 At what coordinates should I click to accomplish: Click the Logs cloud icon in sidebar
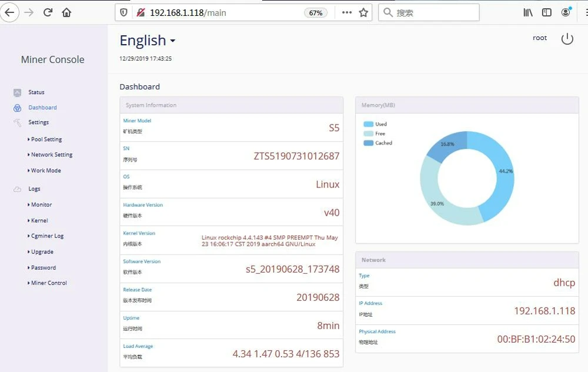point(17,189)
